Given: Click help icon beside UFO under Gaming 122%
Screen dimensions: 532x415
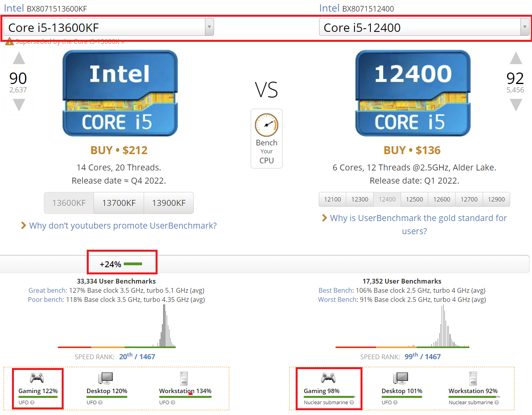Looking at the screenshot, I should coord(32,403).
